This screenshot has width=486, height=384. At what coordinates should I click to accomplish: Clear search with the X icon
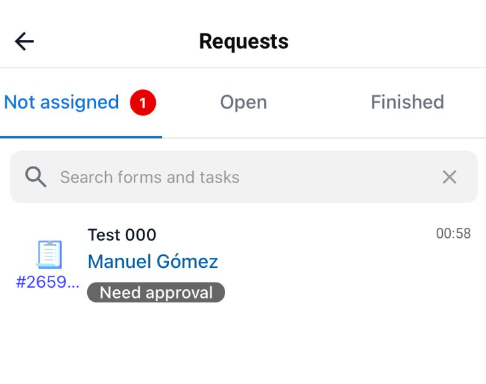tap(449, 177)
